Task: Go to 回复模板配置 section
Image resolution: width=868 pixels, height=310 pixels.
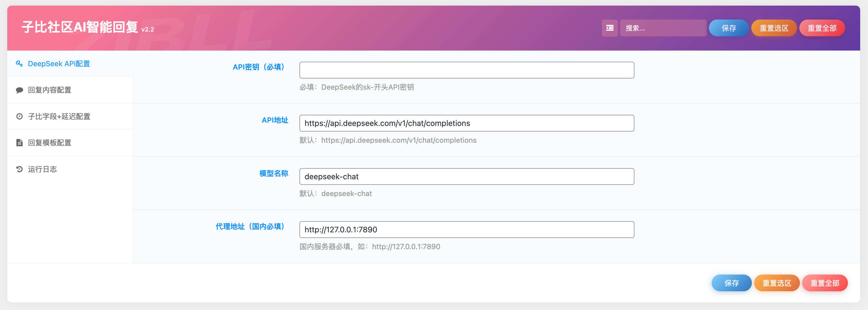Action: point(50,143)
